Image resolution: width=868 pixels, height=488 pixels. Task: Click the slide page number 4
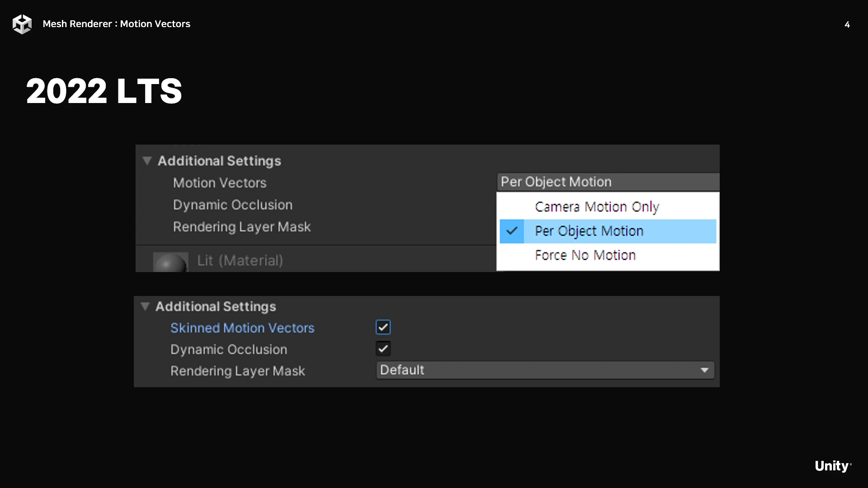click(x=847, y=24)
